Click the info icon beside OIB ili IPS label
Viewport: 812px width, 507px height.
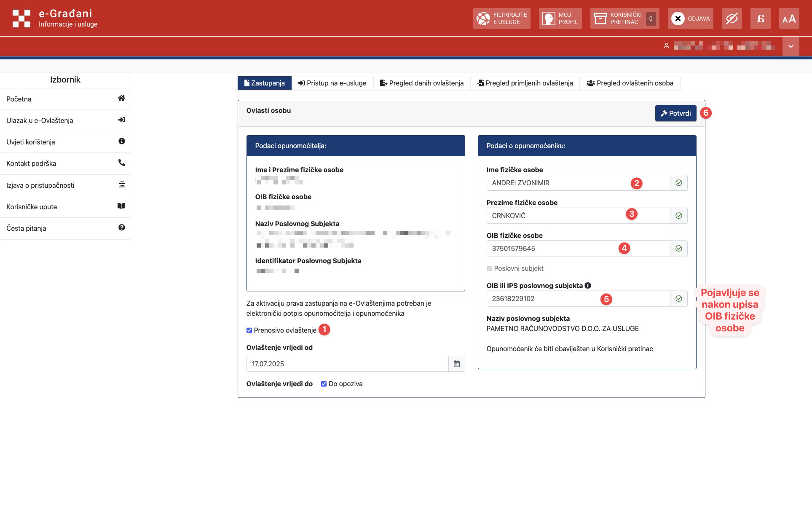point(588,286)
